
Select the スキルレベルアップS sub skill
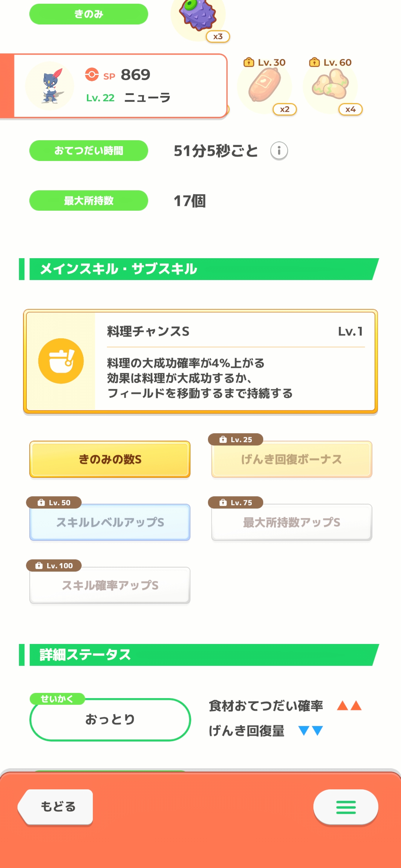(110, 522)
